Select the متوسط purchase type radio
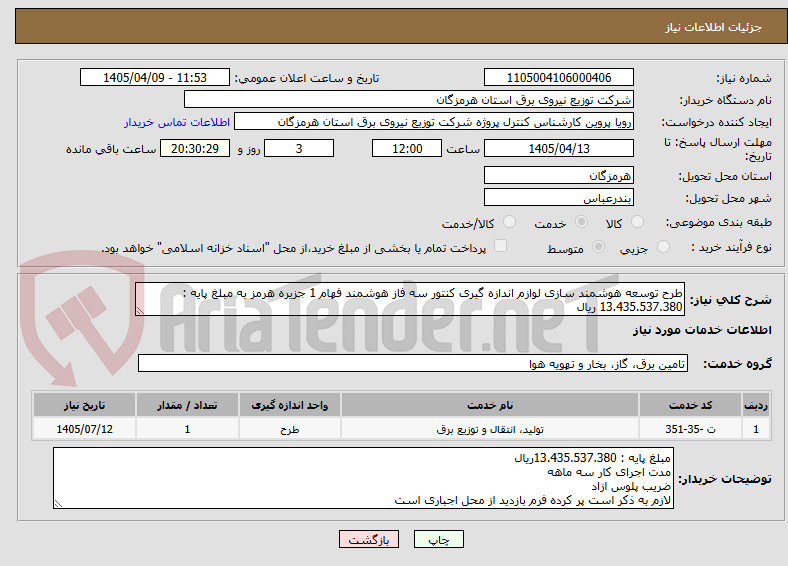 click(x=598, y=246)
